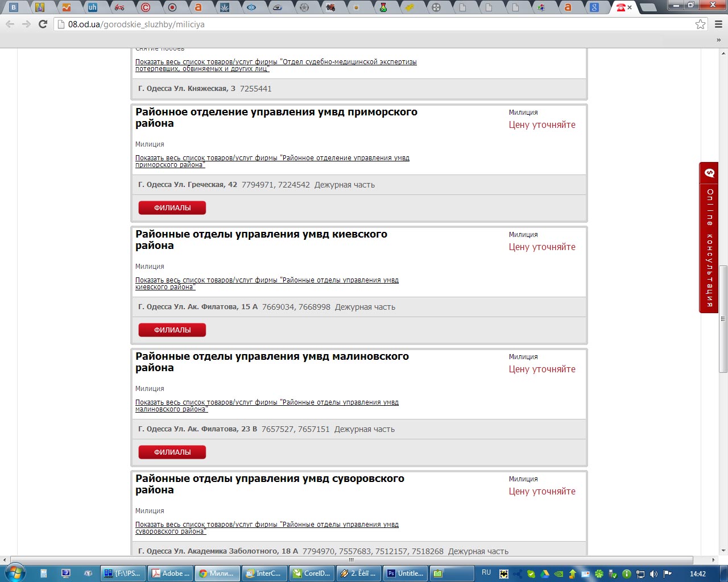728x582 pixels.
Task: Expand the bookmarks overflow chevron
Action: pos(718,40)
